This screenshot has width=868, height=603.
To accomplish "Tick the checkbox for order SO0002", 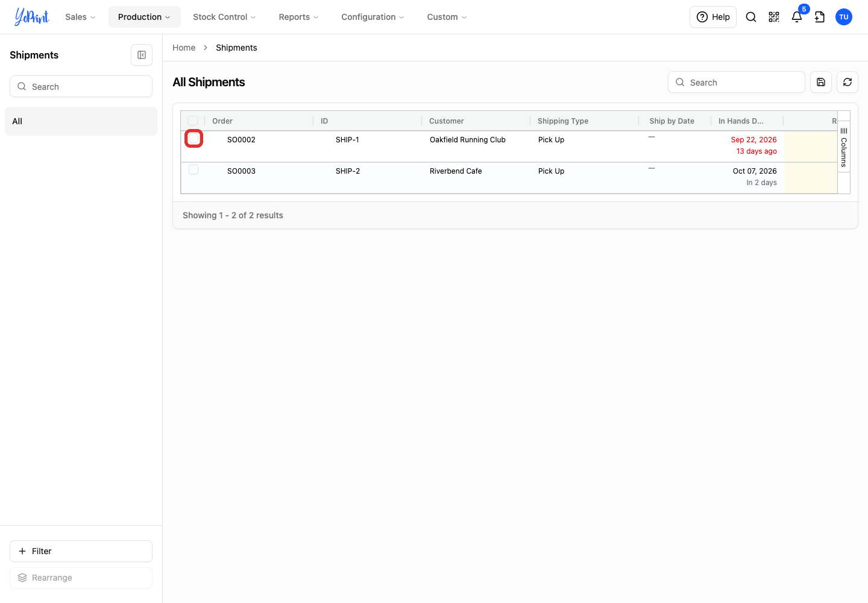I will (x=193, y=139).
